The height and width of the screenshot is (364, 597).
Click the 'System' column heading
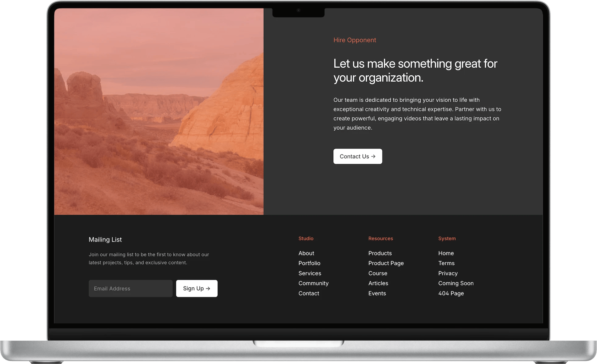tap(447, 238)
